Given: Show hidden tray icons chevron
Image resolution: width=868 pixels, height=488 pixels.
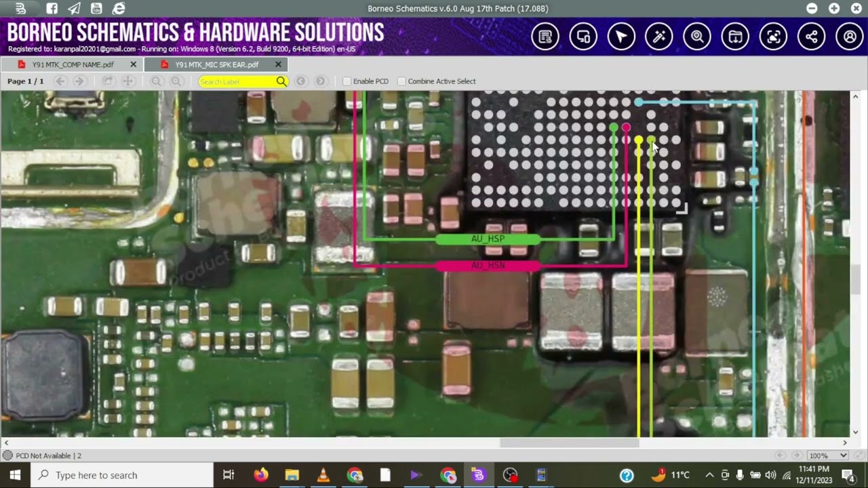Looking at the screenshot, I should (709, 475).
